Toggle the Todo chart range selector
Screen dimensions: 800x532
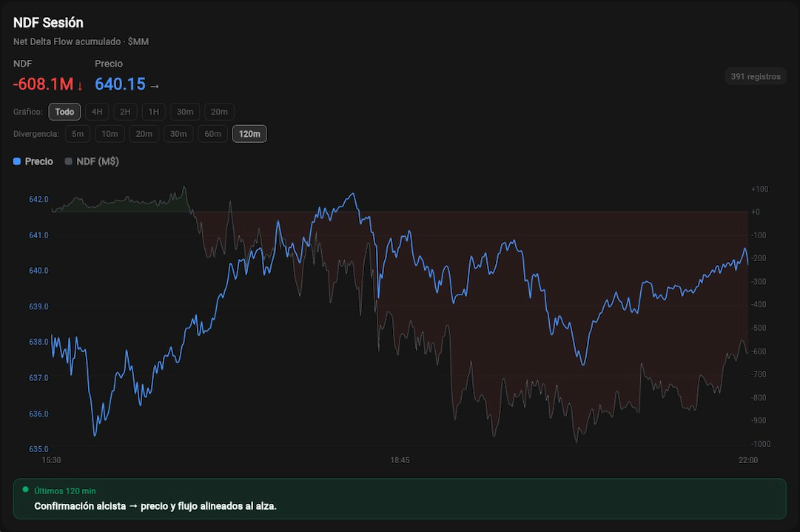point(64,112)
